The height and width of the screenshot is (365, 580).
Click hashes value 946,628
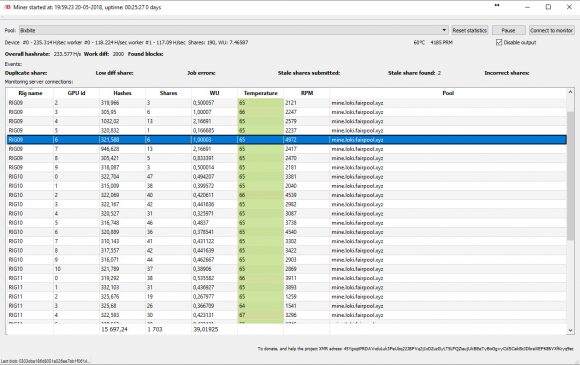(x=110, y=149)
